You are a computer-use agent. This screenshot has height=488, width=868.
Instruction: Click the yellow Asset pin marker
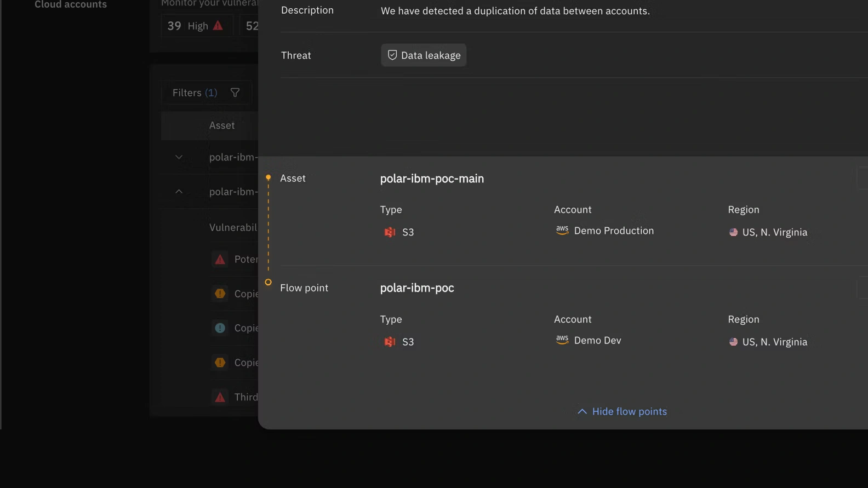point(268,178)
